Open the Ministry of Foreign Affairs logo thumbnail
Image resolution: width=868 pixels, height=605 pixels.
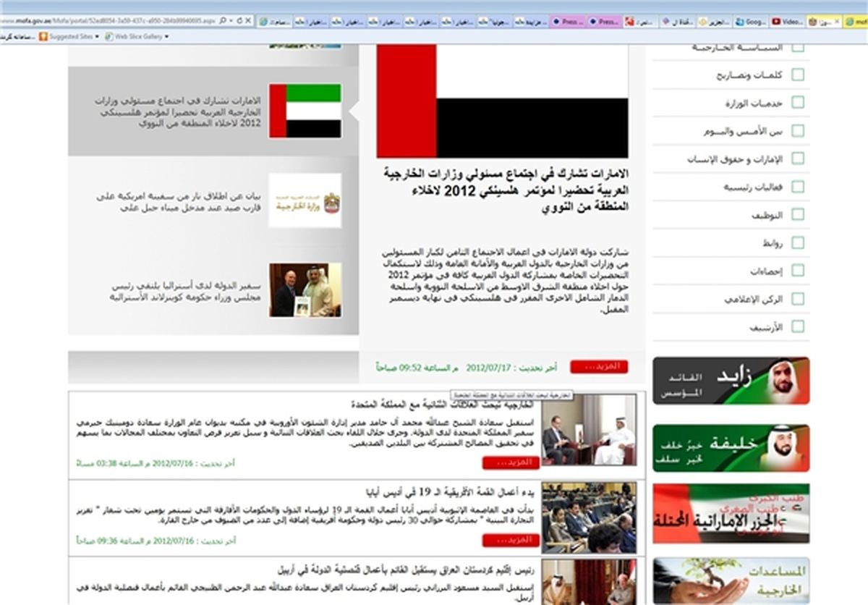pos(305,201)
